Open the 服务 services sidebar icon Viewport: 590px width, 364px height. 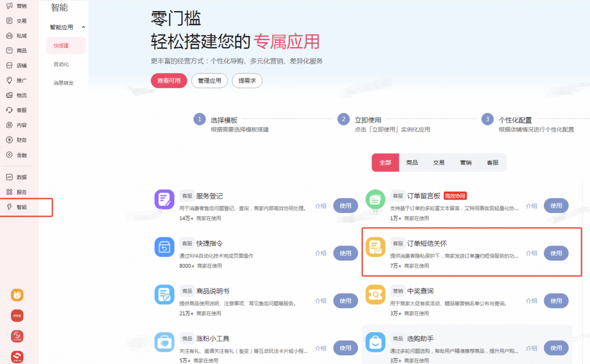coord(10,192)
